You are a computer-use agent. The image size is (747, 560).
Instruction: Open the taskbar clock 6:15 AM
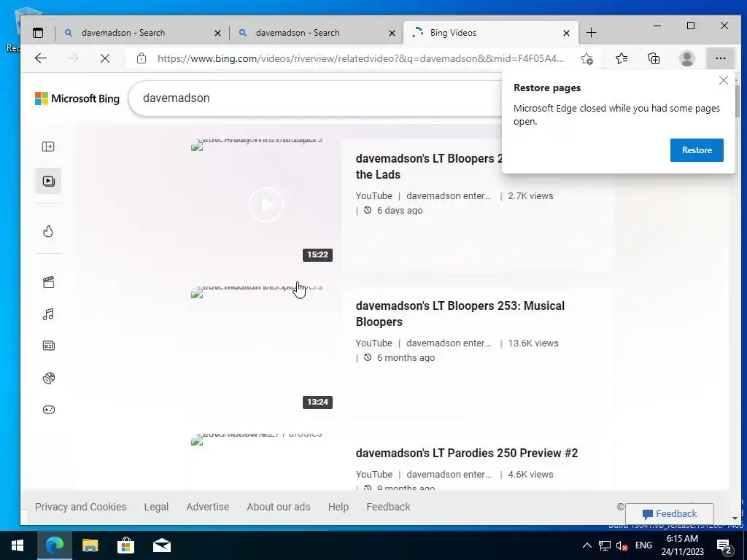[682, 545]
